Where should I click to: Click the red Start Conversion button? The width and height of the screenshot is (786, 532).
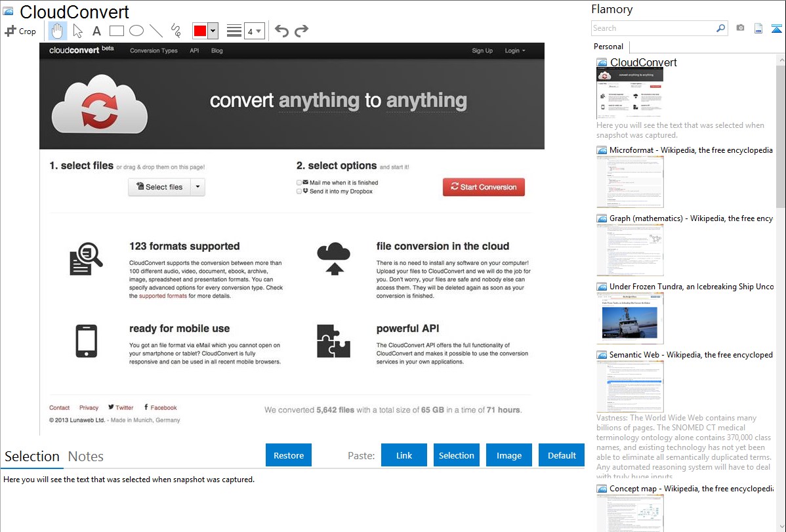click(484, 187)
